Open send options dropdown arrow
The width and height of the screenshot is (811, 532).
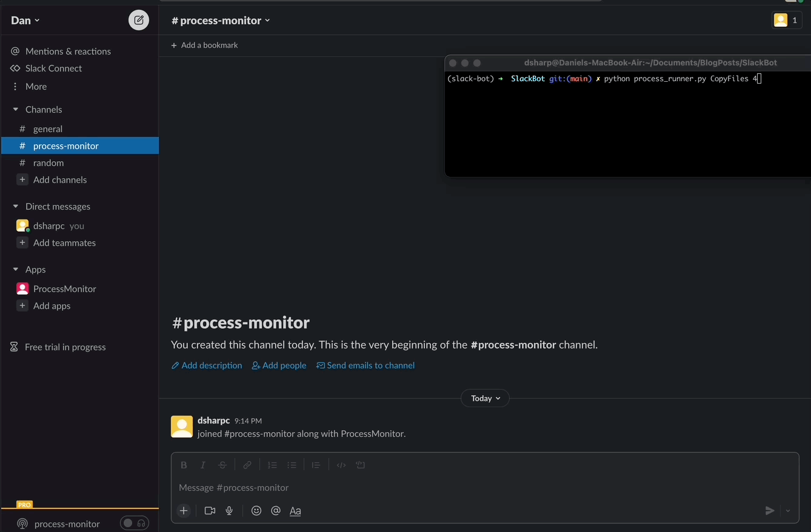click(x=788, y=511)
